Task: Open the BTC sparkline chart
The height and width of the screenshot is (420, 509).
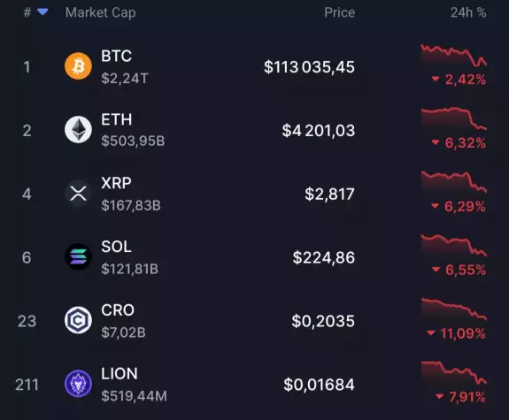Action: tap(454, 56)
